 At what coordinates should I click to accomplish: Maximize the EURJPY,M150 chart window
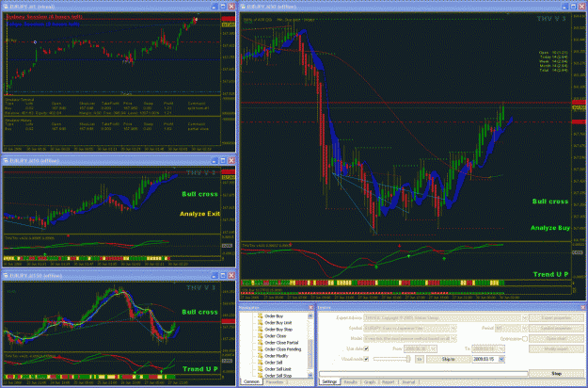[223, 275]
